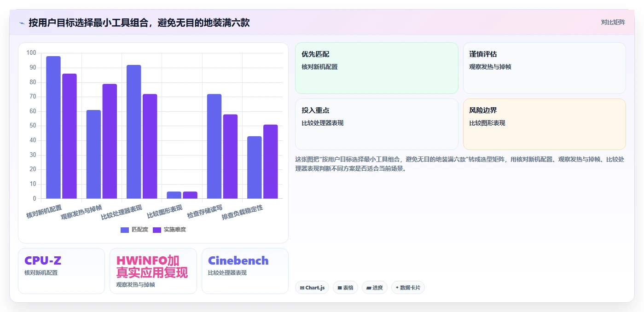This screenshot has height=312, width=644.
Task: Click the lightning icon beside the page title
Action: click(22, 23)
